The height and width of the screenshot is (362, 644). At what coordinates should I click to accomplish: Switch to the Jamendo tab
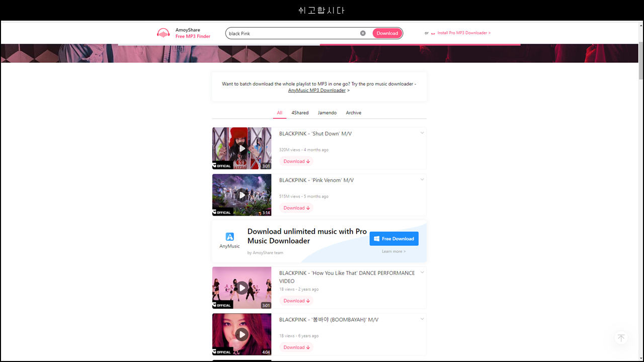327,113
